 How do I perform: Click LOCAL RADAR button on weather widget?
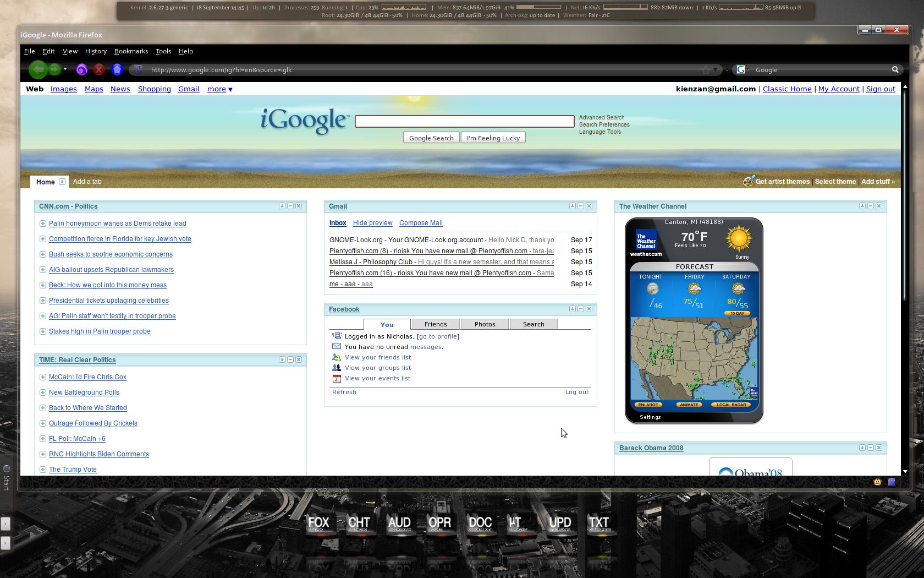(732, 405)
